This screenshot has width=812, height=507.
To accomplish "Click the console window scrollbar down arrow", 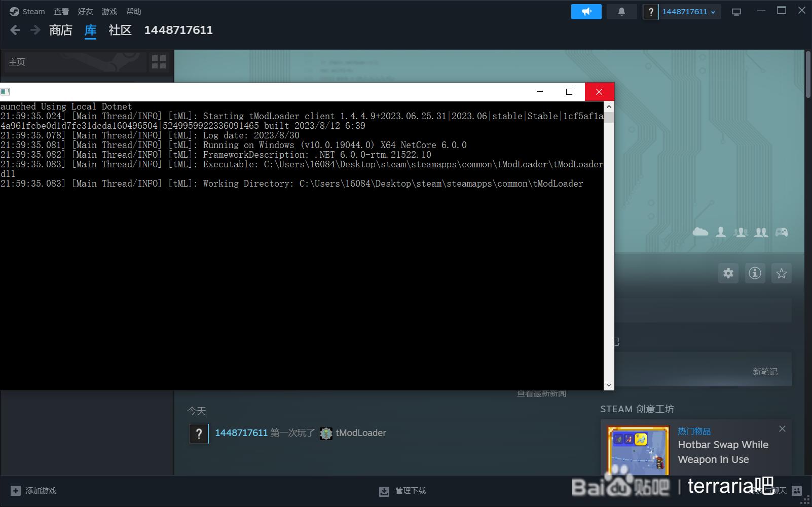I will click(609, 385).
